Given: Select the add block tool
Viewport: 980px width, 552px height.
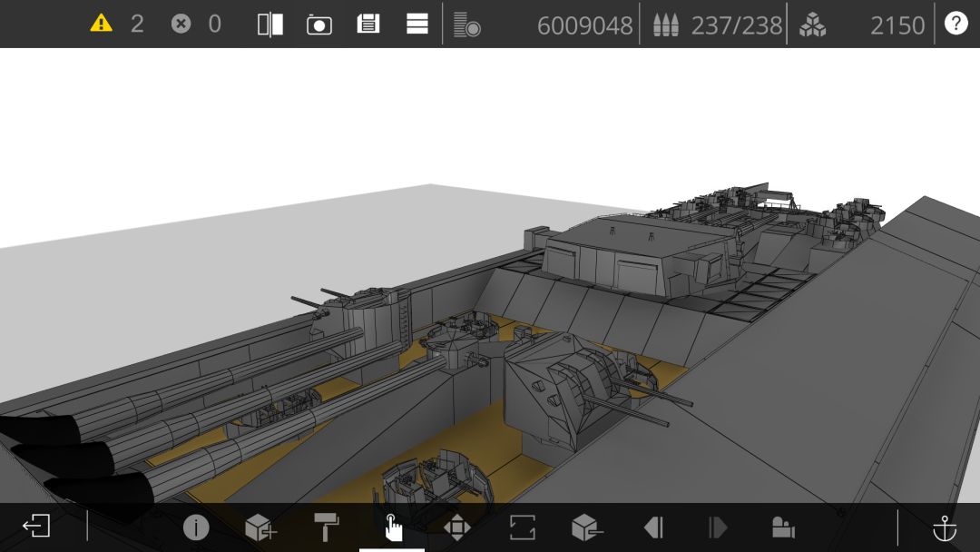Looking at the screenshot, I should point(260,527).
